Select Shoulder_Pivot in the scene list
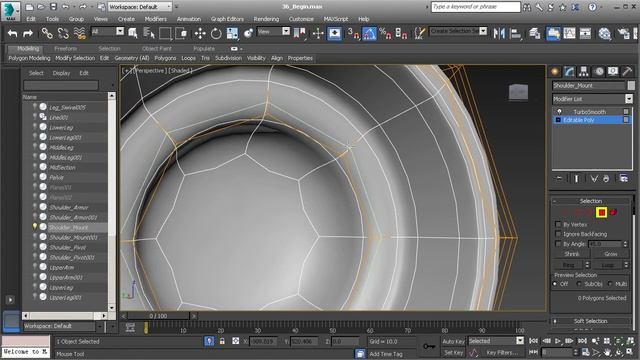This screenshot has width=640, height=360. click(68, 247)
